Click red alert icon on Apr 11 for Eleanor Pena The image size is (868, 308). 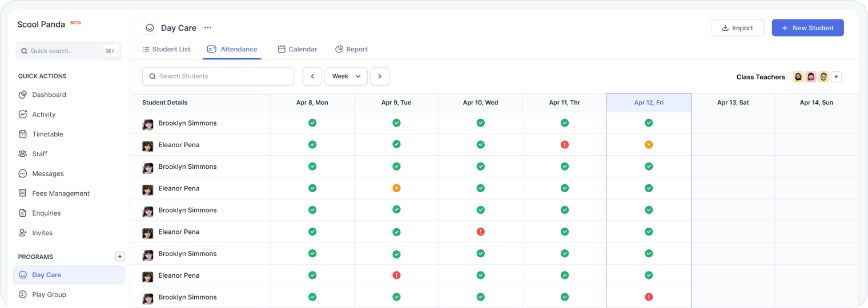pos(565,145)
